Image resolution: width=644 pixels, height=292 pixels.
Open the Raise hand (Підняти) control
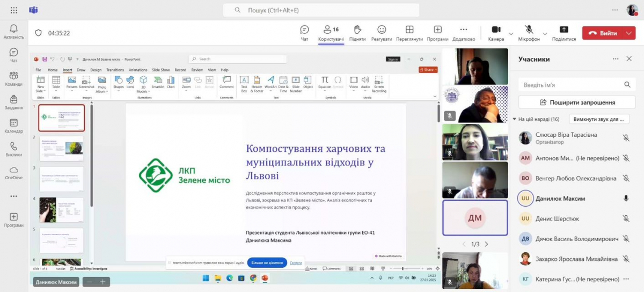click(357, 33)
